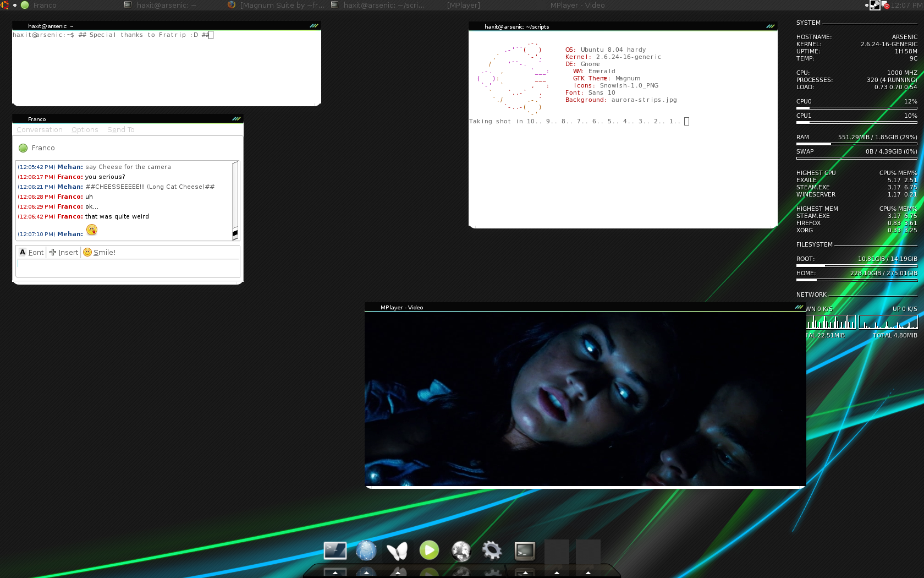Image resolution: width=924 pixels, height=578 pixels.
Task: Click the CPU0 usage bar
Action: 857,108
